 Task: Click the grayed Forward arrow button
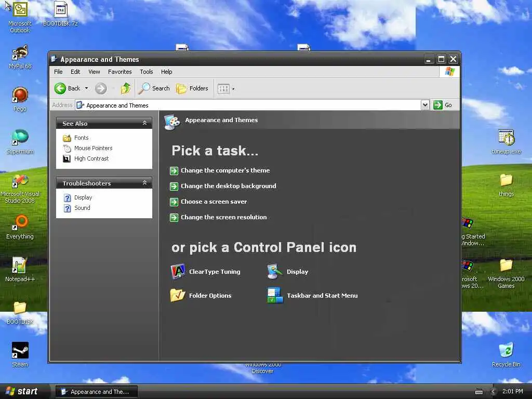point(100,88)
